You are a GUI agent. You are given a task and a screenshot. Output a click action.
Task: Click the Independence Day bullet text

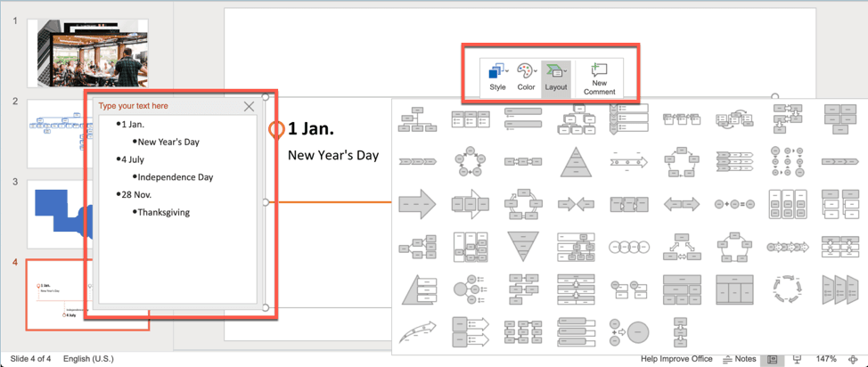pos(175,177)
